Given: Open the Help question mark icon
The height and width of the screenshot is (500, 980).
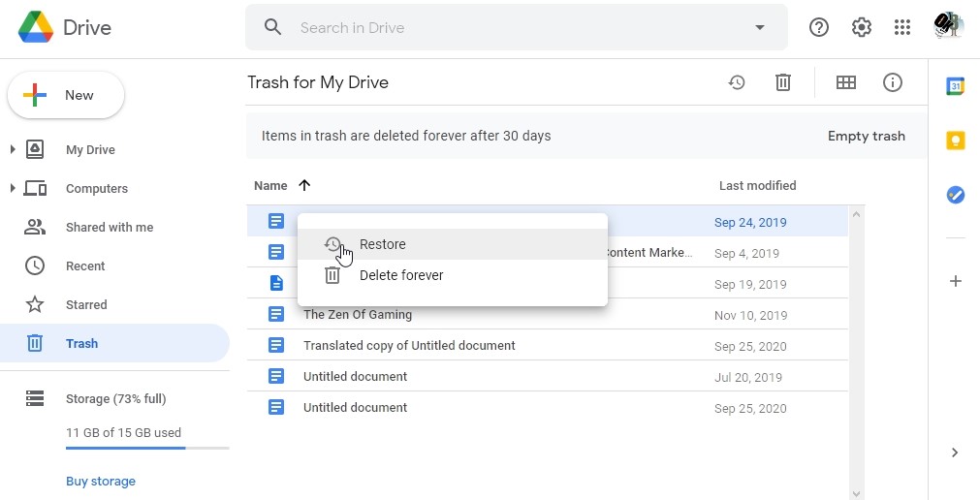Looking at the screenshot, I should (819, 27).
